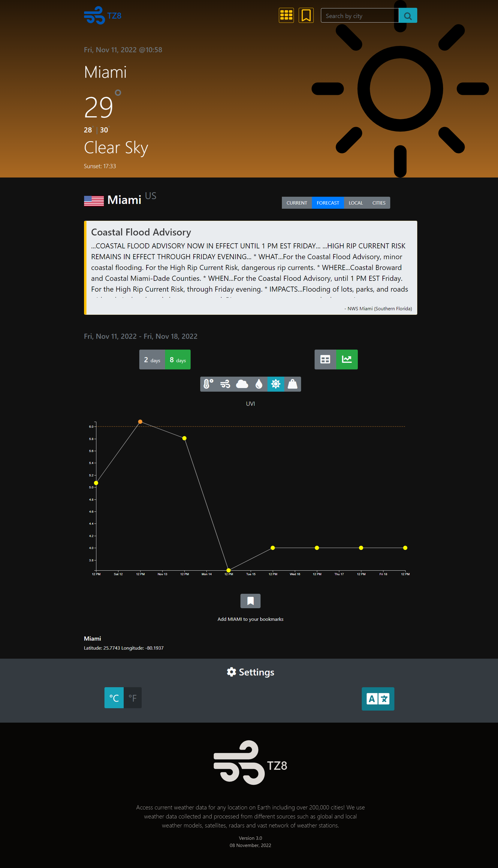Screen dimensions: 498x868
Task: Open language translation settings icon
Action: pyautogui.click(x=378, y=699)
